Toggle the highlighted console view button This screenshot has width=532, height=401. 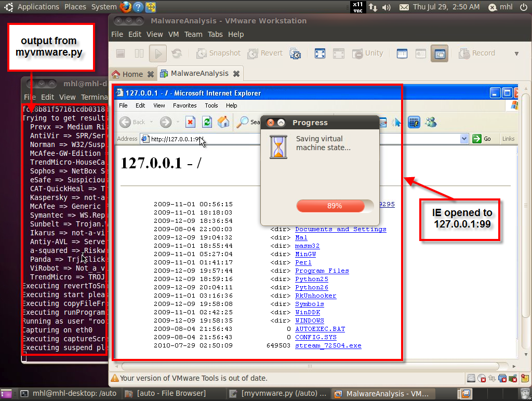(x=439, y=54)
